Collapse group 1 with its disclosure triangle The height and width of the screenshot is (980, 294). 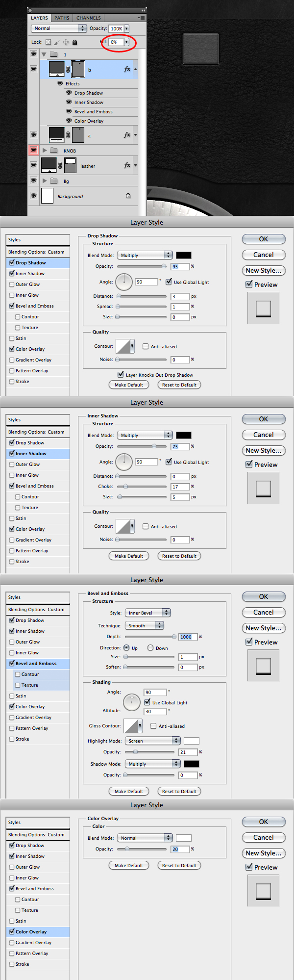click(x=44, y=54)
